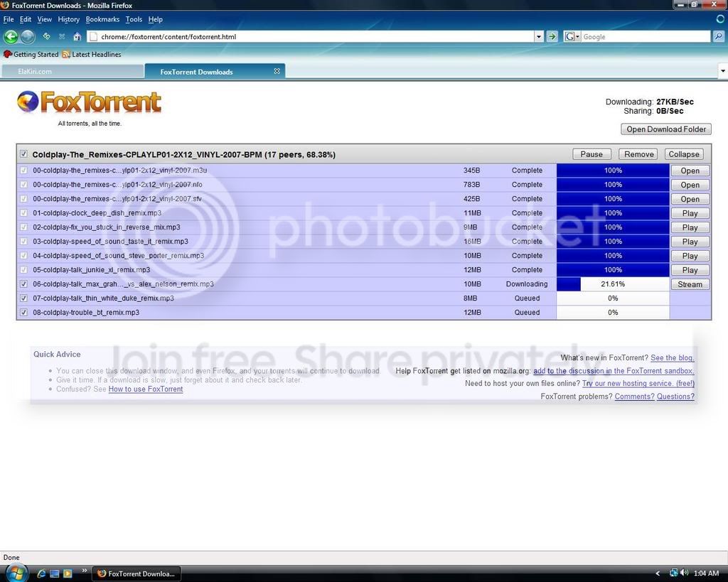Image resolution: width=728 pixels, height=582 pixels.
Task: Toggle checkbox for talk_junkie_xl_remix.mp3
Action: pyautogui.click(x=23, y=269)
